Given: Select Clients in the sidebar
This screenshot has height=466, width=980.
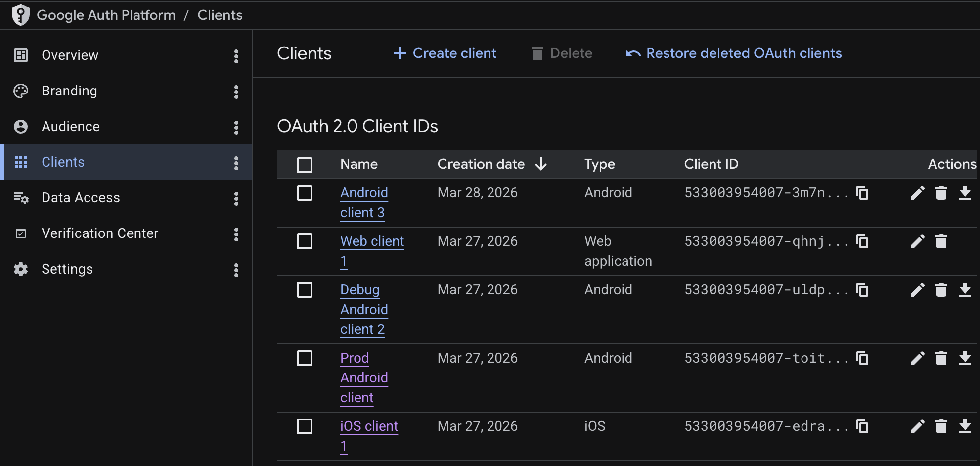Looking at the screenshot, I should pyautogui.click(x=126, y=162).
